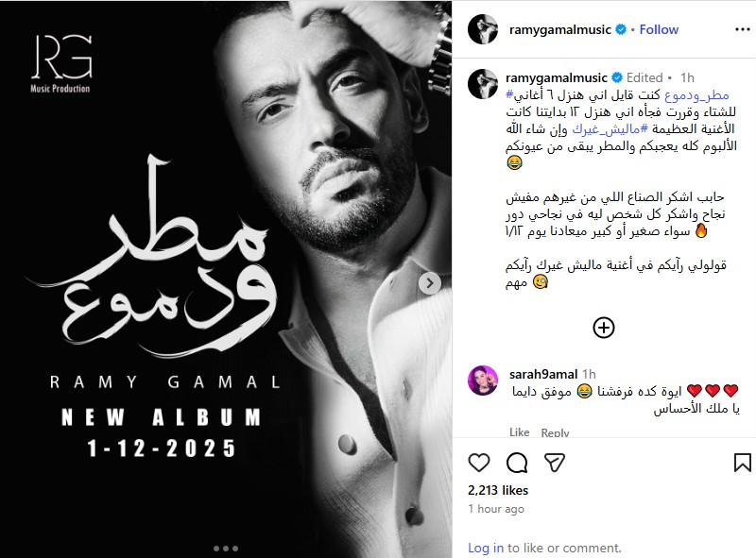Screen dimensions: 756x558
Task: Like sarah9amal's comment
Action: tap(519, 432)
